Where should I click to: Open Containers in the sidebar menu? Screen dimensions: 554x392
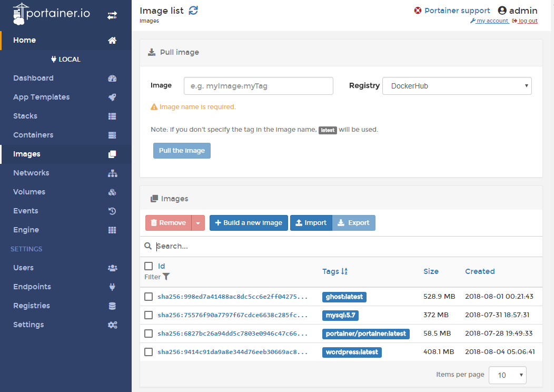pos(33,135)
